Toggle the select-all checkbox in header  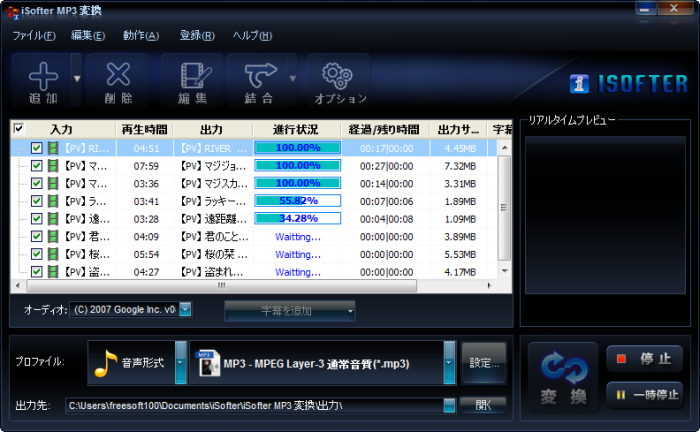coord(19,129)
